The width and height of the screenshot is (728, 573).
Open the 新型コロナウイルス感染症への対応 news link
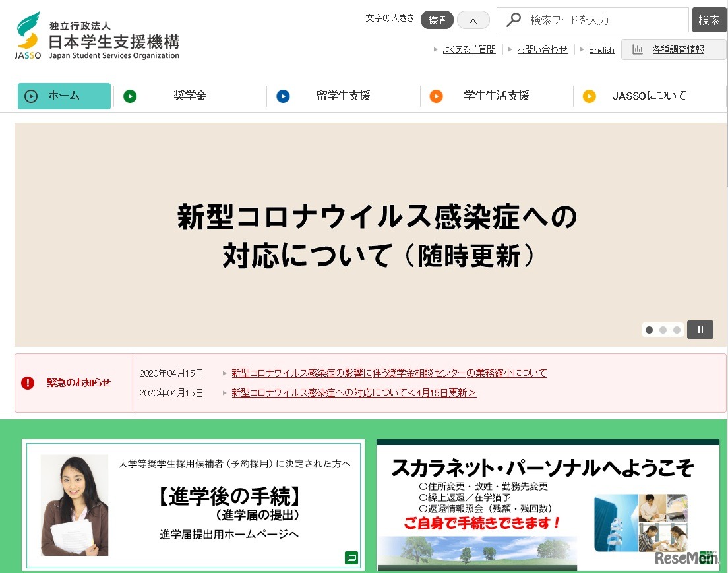pyautogui.click(x=353, y=392)
